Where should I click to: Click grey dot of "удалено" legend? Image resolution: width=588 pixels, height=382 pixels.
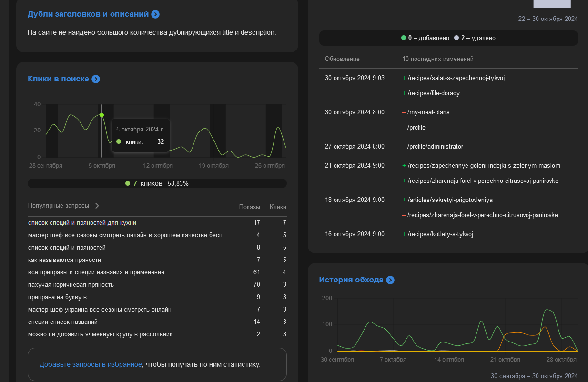pyautogui.click(x=456, y=38)
